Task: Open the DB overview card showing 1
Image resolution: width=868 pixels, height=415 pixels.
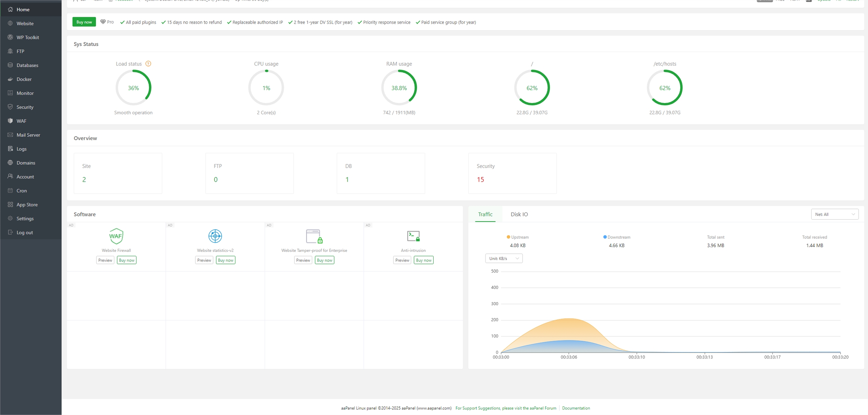Action: point(381,173)
